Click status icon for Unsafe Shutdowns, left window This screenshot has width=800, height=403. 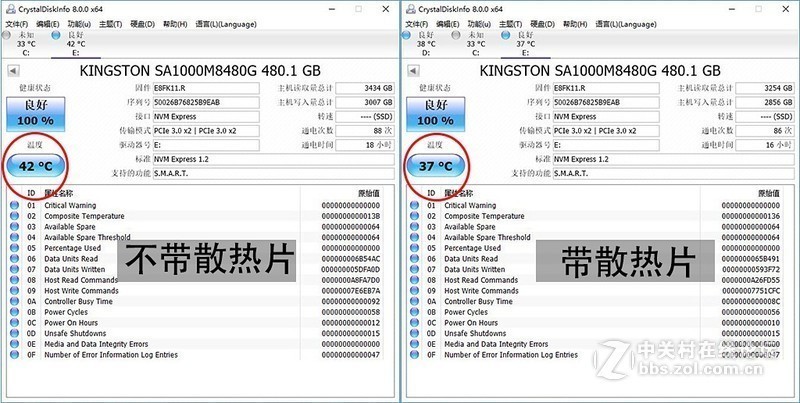(x=14, y=334)
